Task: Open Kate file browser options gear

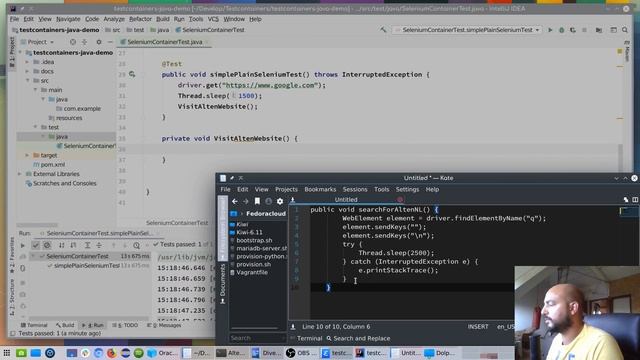Action: click(x=280, y=201)
